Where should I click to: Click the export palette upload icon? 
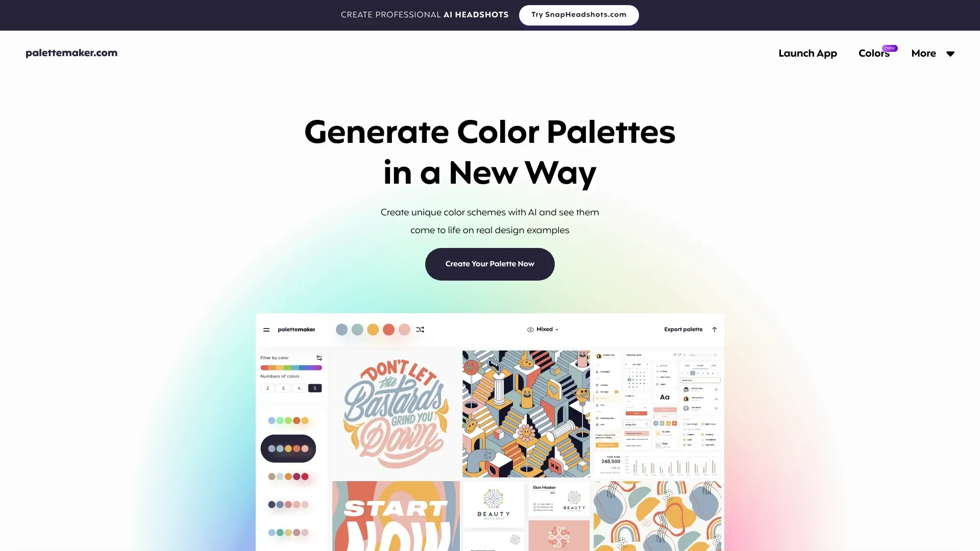714,329
